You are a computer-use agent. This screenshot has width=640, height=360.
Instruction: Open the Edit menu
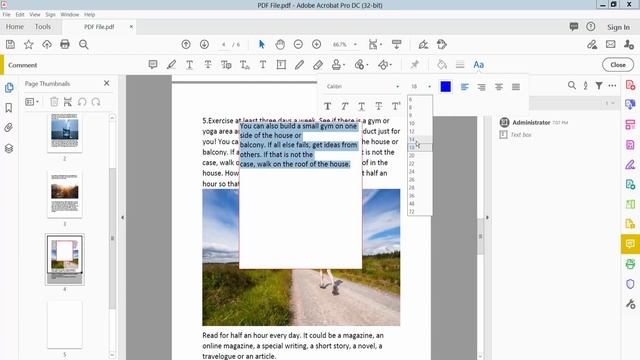[20, 14]
